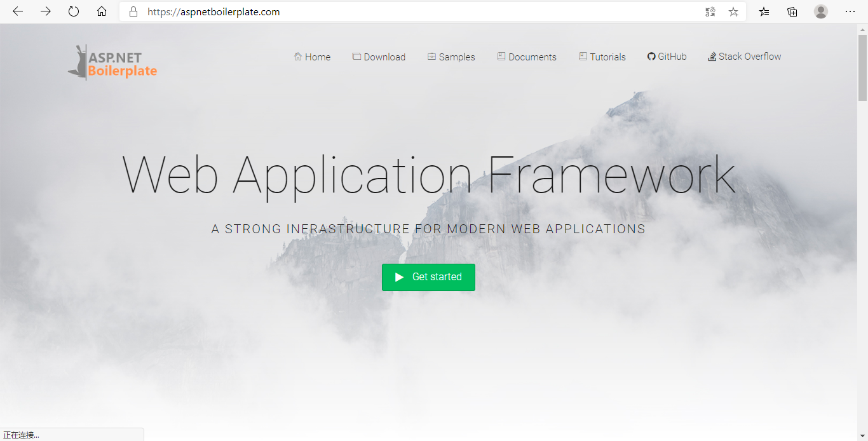
Task: Add page to favorites with the star icon
Action: [x=733, y=11]
